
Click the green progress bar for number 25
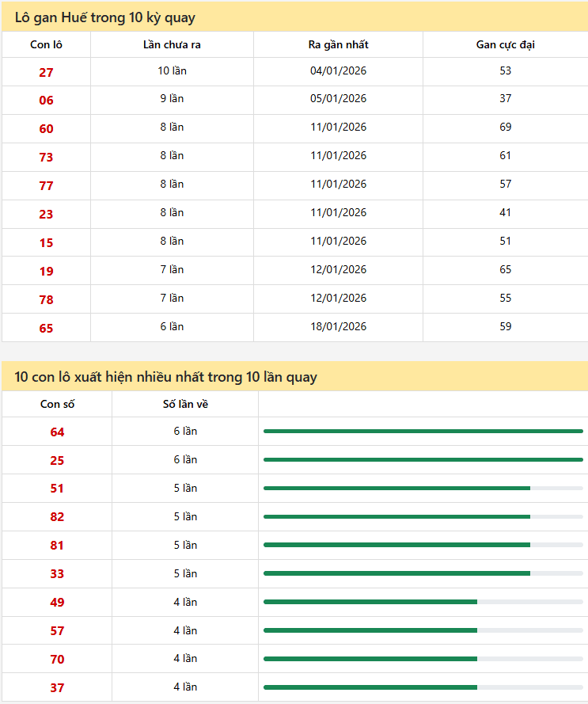pos(423,459)
